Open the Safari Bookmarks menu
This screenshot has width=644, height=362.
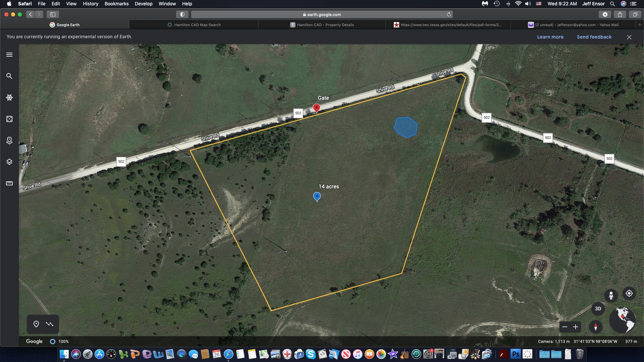coord(116,4)
